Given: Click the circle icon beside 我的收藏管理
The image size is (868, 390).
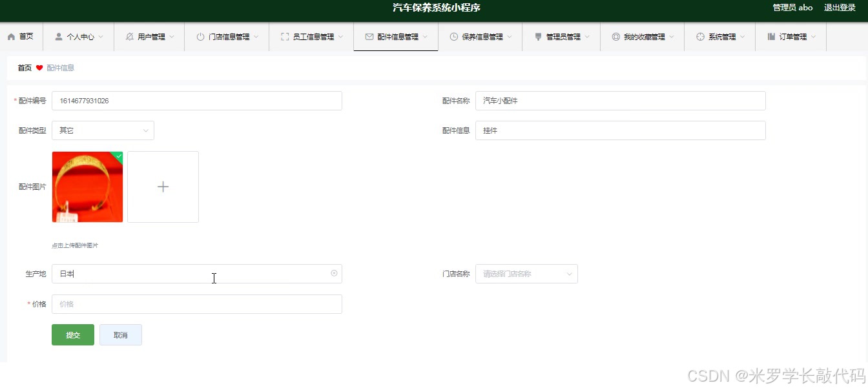Looking at the screenshot, I should 615,37.
